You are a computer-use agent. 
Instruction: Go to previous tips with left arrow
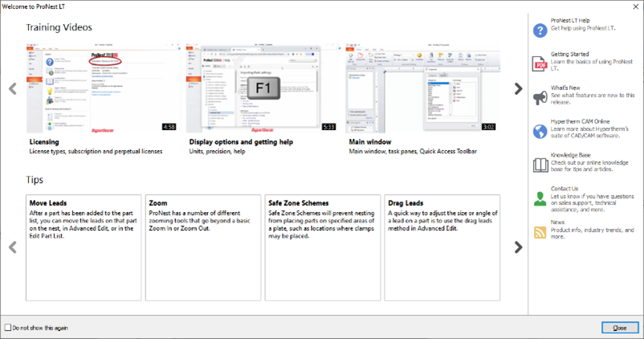tap(13, 247)
